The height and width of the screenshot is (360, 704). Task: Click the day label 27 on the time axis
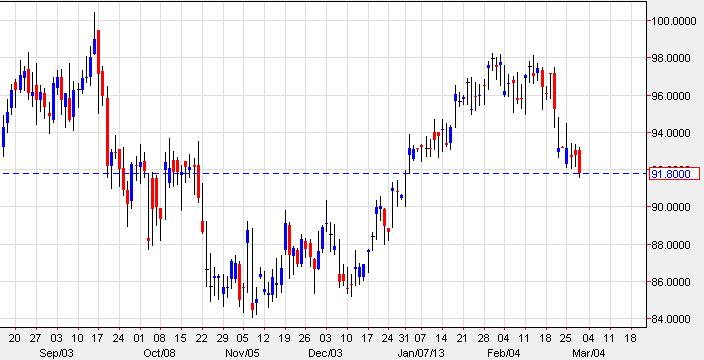35,338
